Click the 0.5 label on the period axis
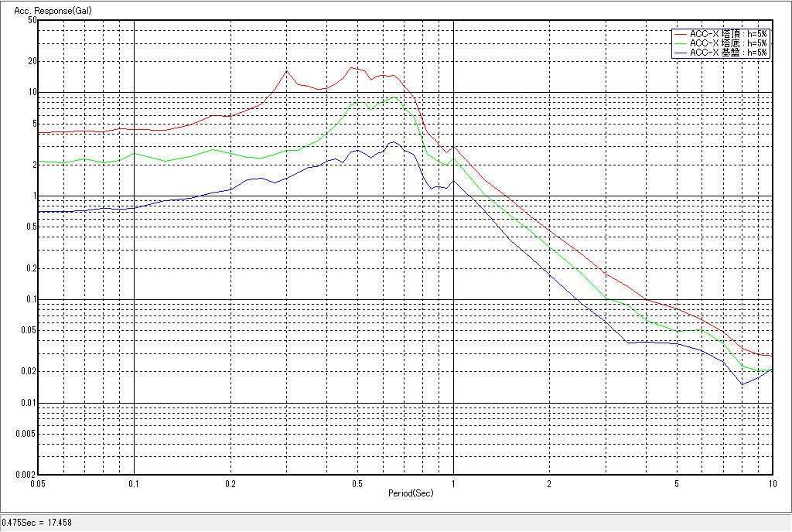The width and height of the screenshot is (792, 532). click(x=357, y=483)
